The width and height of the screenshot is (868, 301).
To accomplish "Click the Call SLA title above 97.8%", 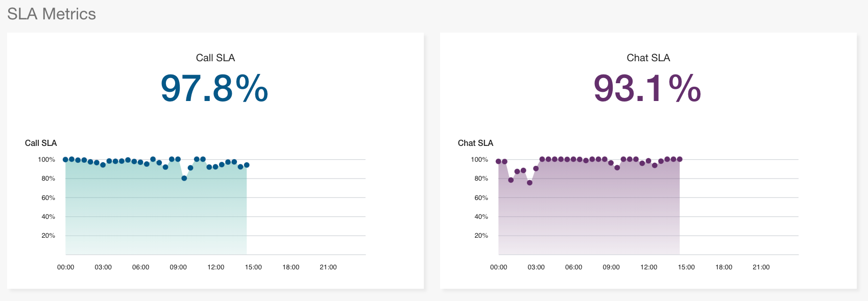I will point(215,58).
